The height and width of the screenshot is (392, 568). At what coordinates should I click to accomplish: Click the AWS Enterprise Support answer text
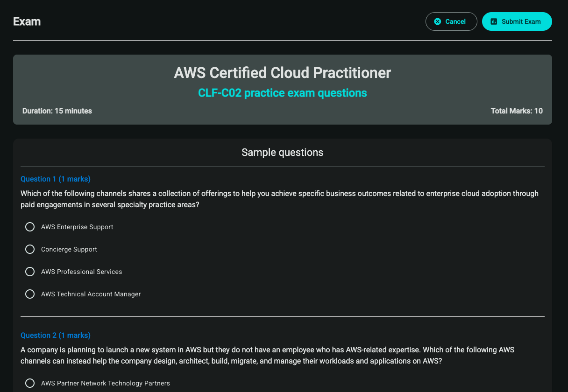[77, 227]
